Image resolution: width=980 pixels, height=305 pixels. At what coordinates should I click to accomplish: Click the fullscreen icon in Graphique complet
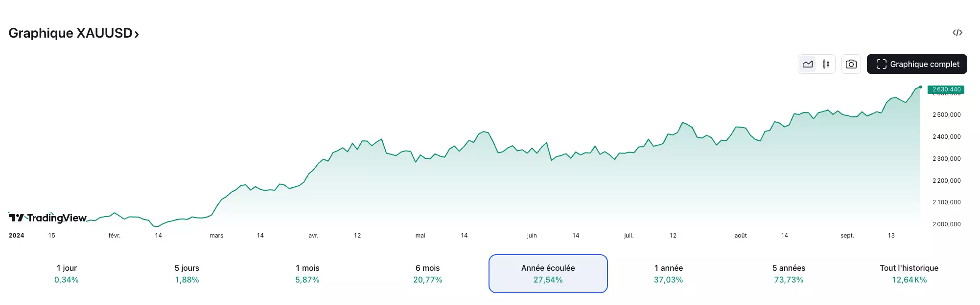pyautogui.click(x=881, y=64)
